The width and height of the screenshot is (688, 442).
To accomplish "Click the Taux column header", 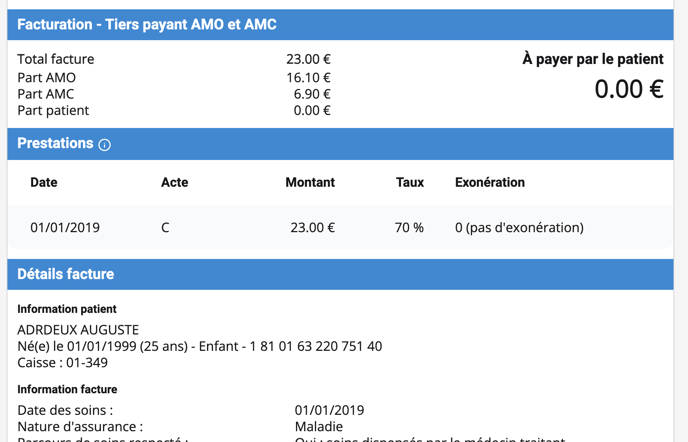I will point(410,183).
